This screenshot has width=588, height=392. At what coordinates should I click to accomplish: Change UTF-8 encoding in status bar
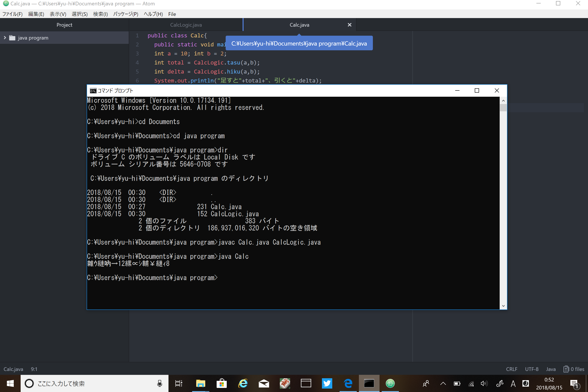pyautogui.click(x=531, y=369)
